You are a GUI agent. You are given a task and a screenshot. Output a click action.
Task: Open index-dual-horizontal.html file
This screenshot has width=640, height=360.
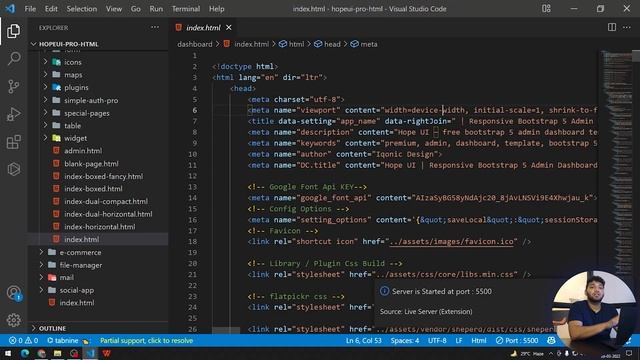[108, 214]
